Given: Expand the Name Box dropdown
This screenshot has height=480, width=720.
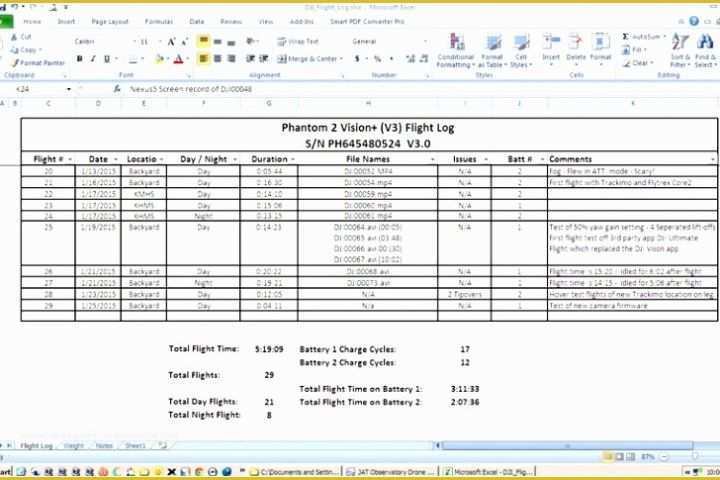Looking at the screenshot, I should click(68, 89).
